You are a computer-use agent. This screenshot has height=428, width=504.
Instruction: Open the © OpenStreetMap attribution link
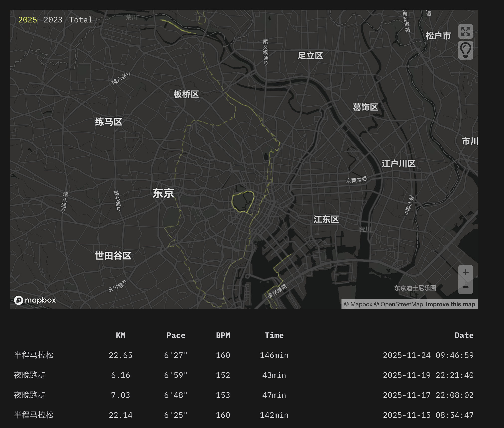[x=399, y=304]
